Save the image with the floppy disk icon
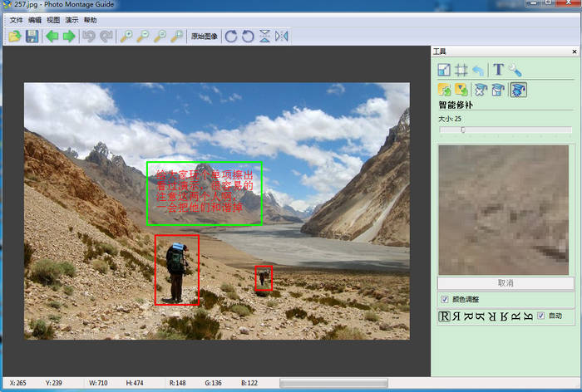This screenshot has height=392, width=582. (32, 36)
